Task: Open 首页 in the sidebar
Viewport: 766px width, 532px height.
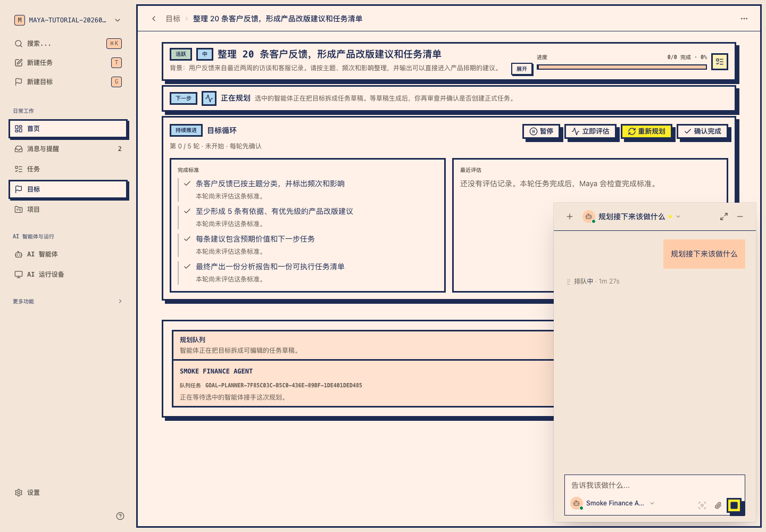Action: tap(68, 129)
